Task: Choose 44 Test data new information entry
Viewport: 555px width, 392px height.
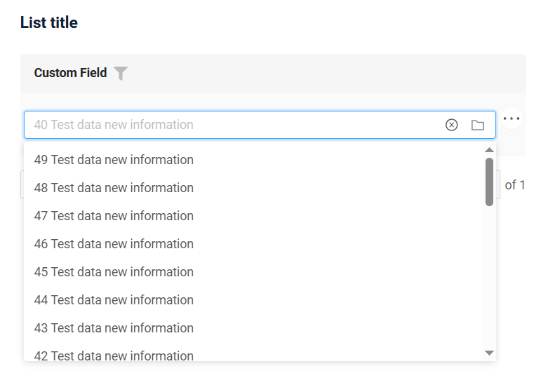Action: click(253, 300)
